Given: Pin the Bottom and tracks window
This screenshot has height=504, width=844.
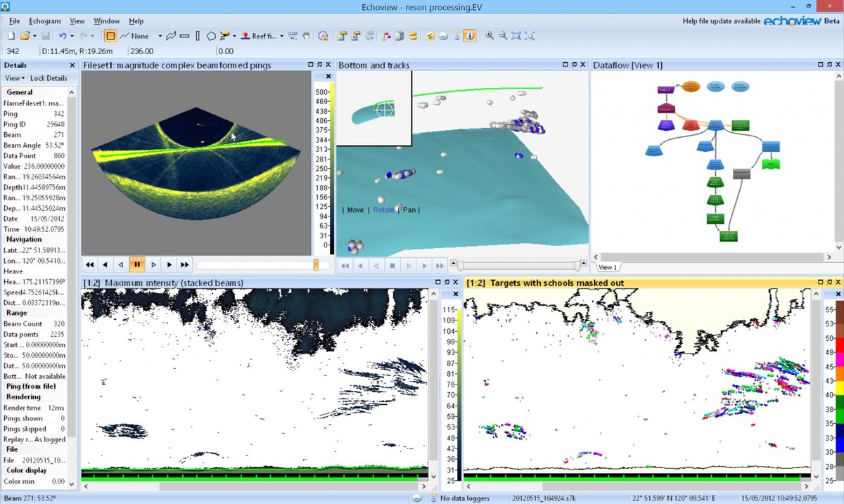Looking at the screenshot, I should pos(574,65).
